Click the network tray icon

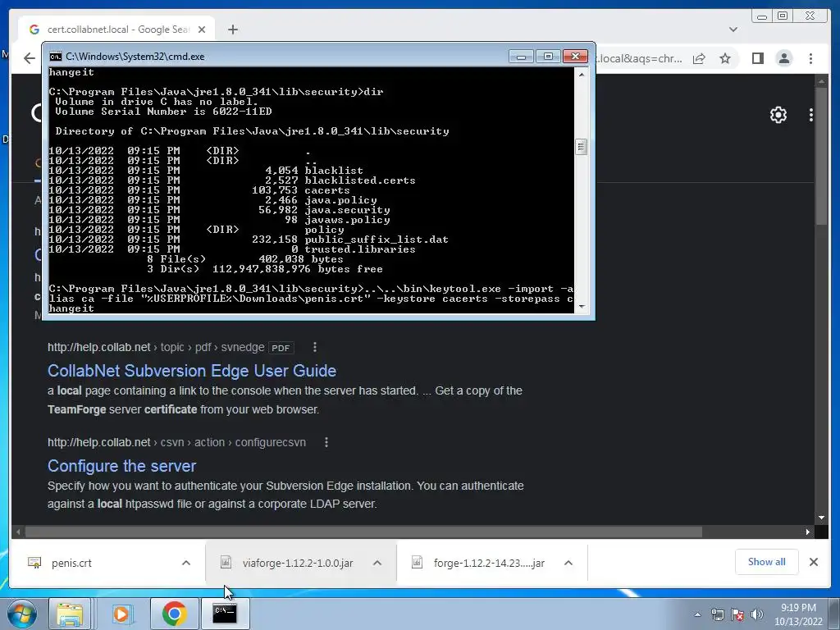717,614
